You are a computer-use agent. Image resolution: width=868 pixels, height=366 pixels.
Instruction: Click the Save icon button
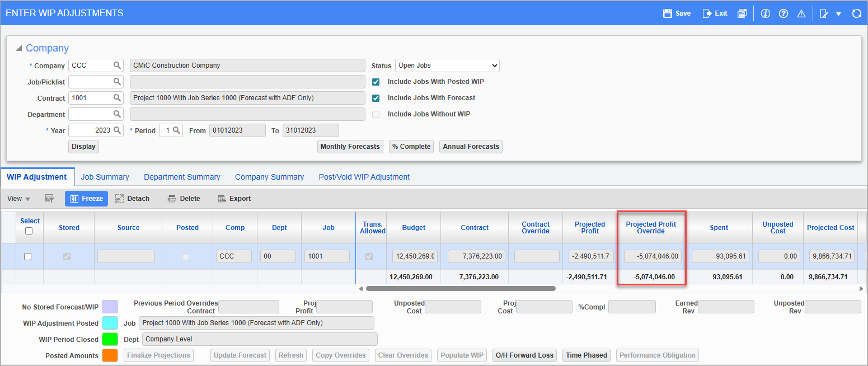tap(677, 13)
